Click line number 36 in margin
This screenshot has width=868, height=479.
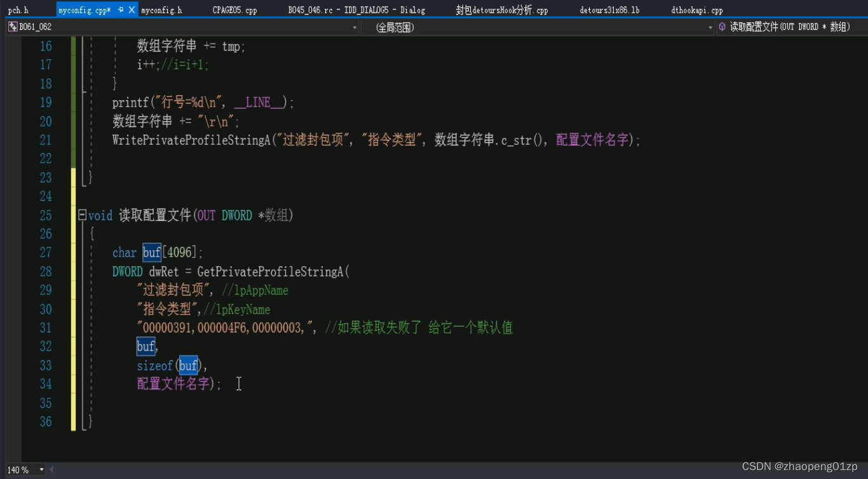(46, 422)
